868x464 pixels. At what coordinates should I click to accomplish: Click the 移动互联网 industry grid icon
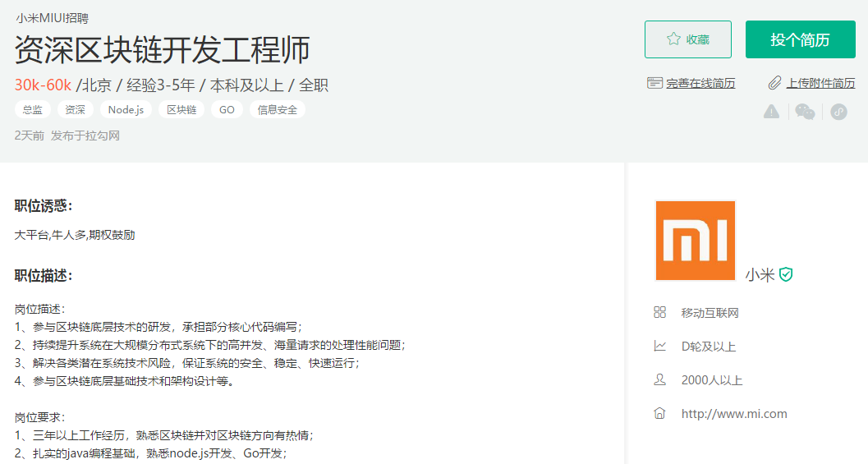click(660, 312)
